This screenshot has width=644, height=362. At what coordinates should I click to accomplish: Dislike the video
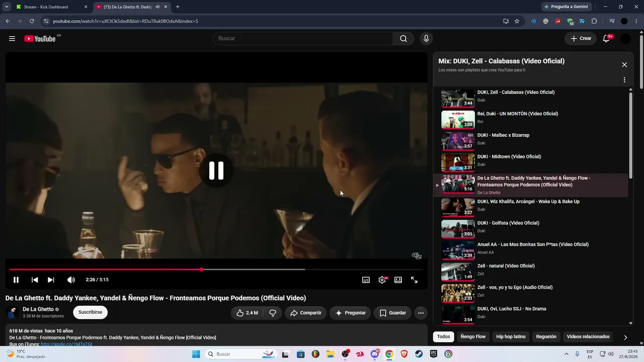273,313
